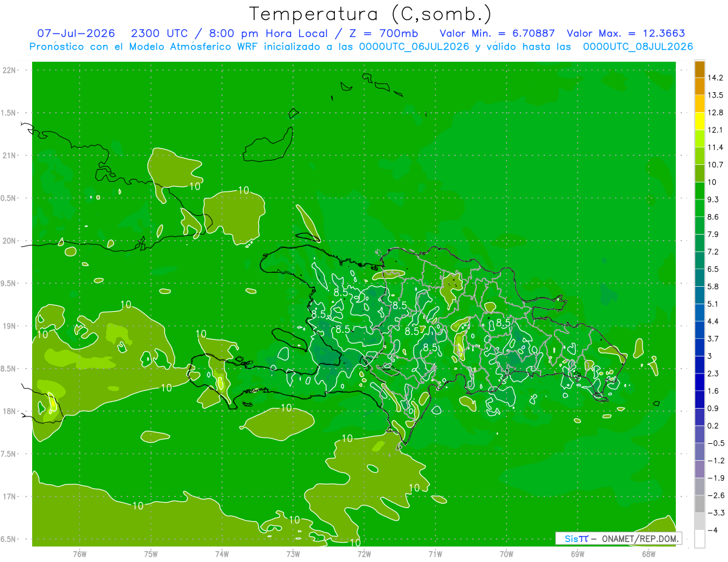The width and height of the screenshot is (728, 562).
Task: Click the "22N" latitude axis label
Action: (9, 70)
